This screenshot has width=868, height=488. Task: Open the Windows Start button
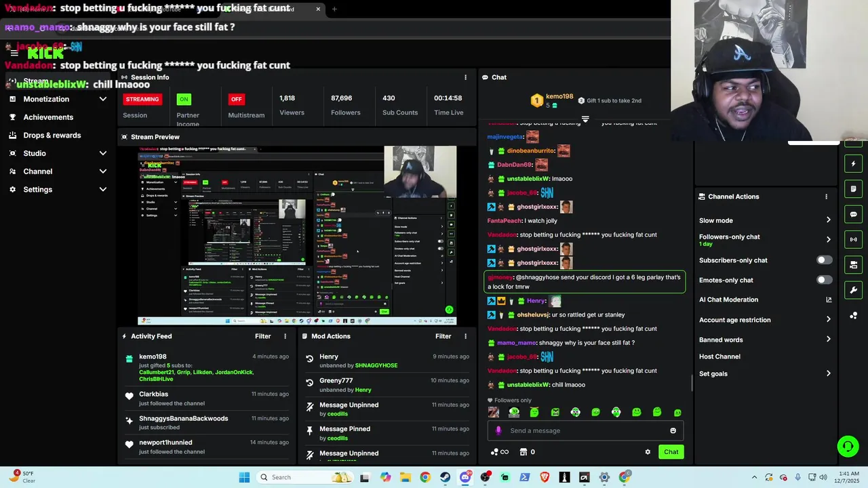[x=244, y=477]
